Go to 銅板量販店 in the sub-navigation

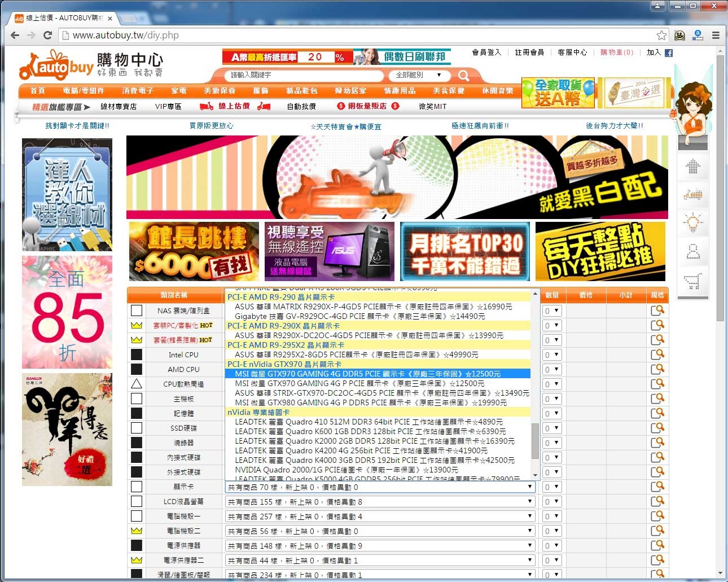[368, 106]
